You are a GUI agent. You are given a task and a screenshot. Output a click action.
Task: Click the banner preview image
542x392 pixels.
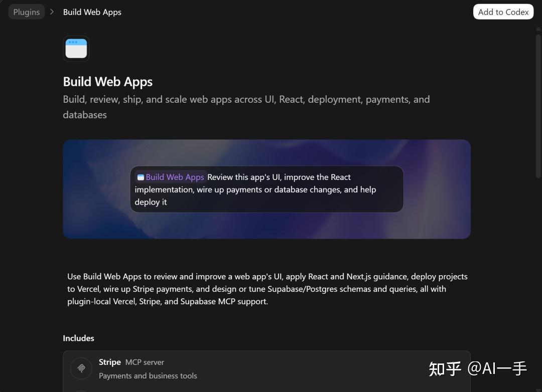[x=266, y=189]
